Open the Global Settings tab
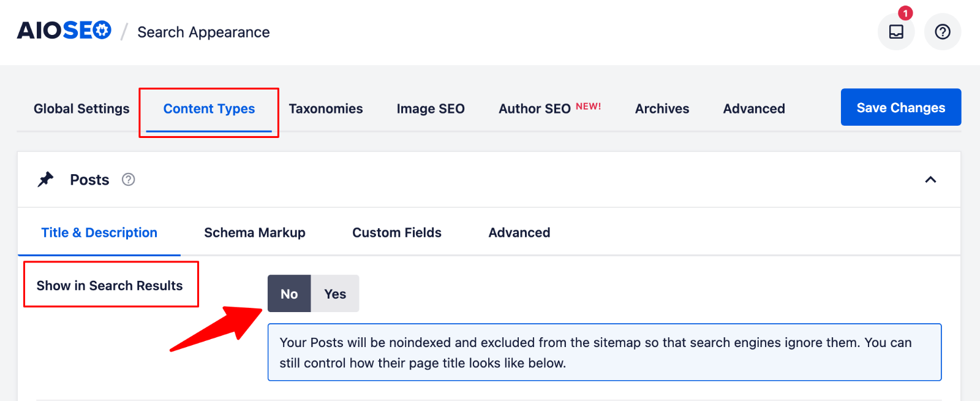980x401 pixels. pos(81,109)
